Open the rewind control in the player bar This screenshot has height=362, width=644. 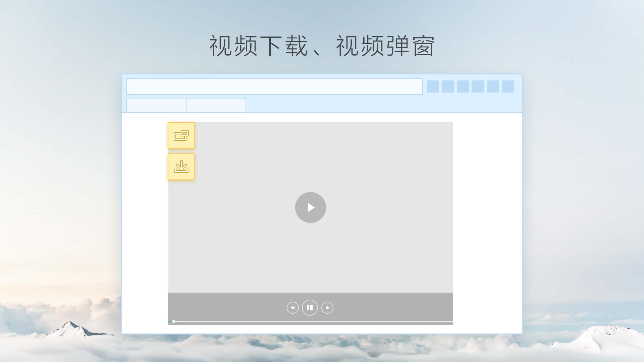coord(292,308)
